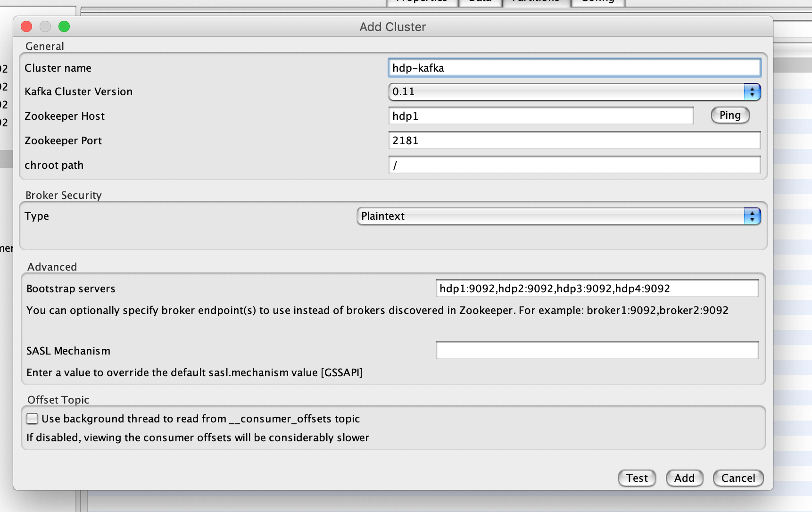Open the Broker Security Type dropdown
Image resolution: width=812 pixels, height=512 pixels.
[559, 216]
